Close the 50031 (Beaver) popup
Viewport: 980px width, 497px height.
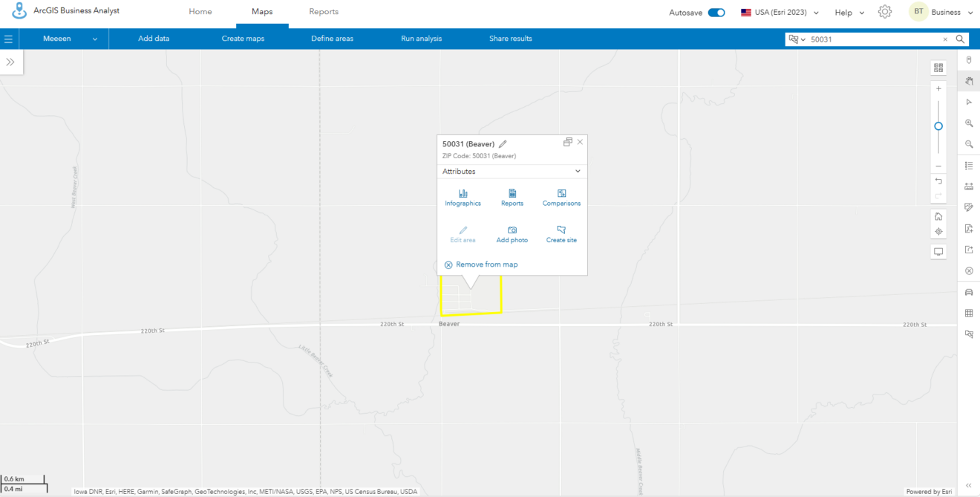tap(580, 142)
